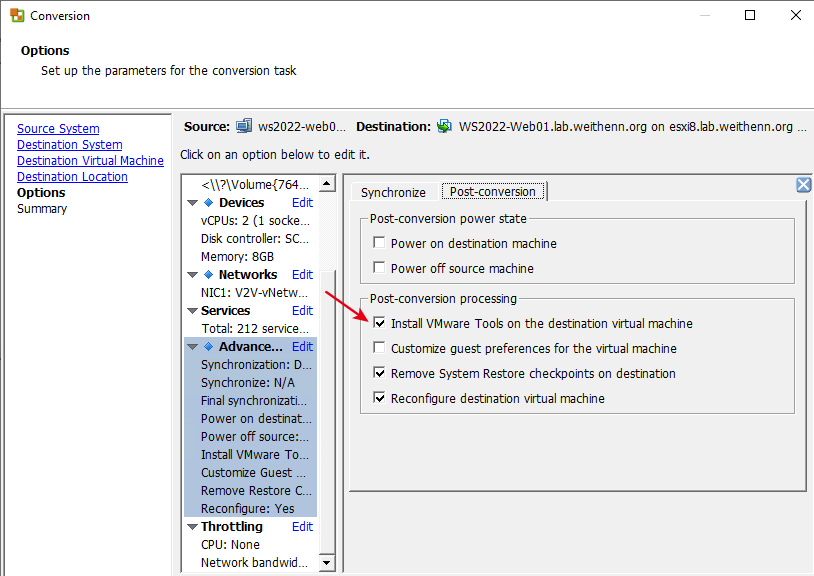The image size is (814, 576).
Task: Click Edit link for Networks
Action: click(302, 275)
